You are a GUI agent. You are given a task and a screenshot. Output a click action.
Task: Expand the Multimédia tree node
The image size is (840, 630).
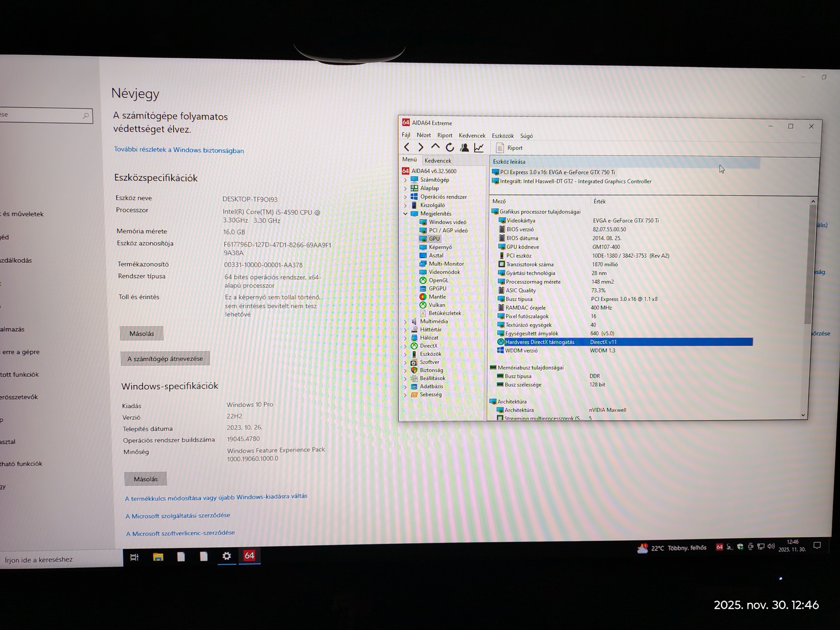[x=405, y=322]
